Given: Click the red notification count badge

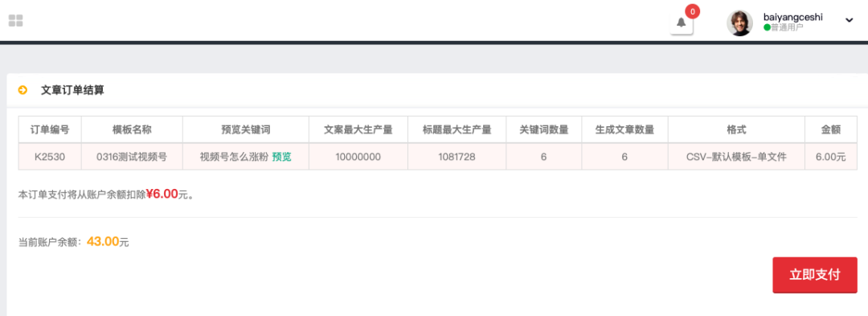Looking at the screenshot, I should click(x=693, y=10).
